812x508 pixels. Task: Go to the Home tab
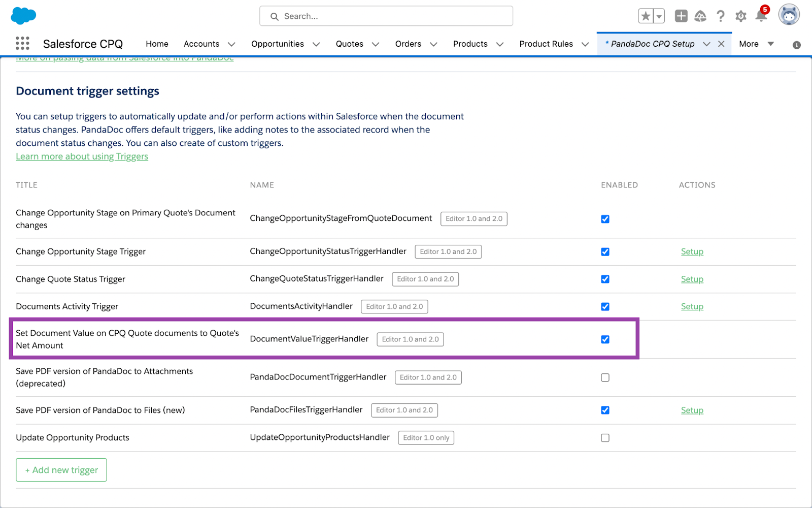pyautogui.click(x=157, y=44)
